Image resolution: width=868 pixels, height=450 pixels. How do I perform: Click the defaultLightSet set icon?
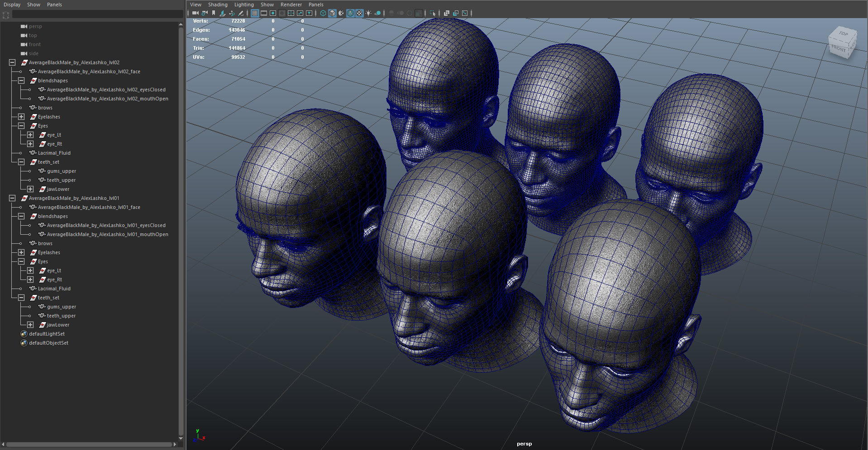click(x=24, y=334)
